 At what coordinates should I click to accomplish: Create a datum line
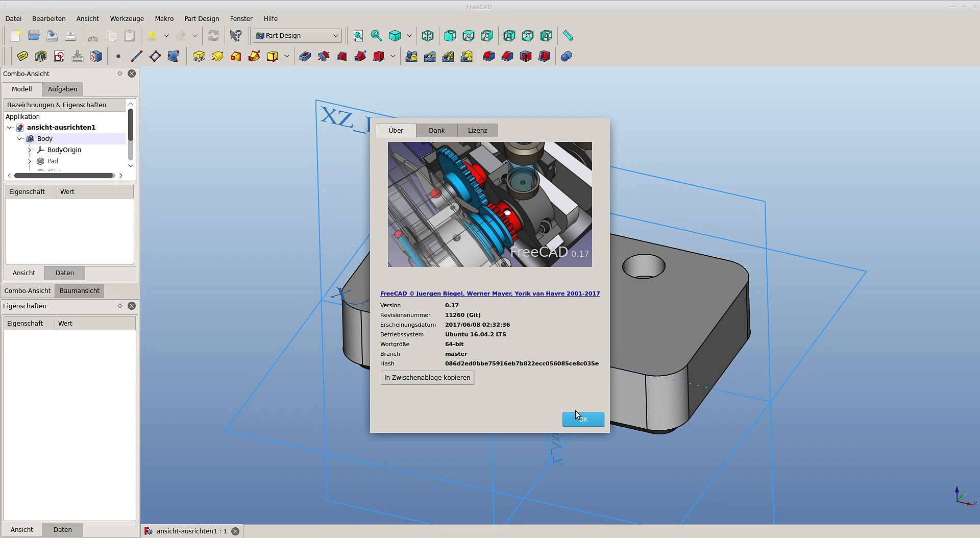136,56
